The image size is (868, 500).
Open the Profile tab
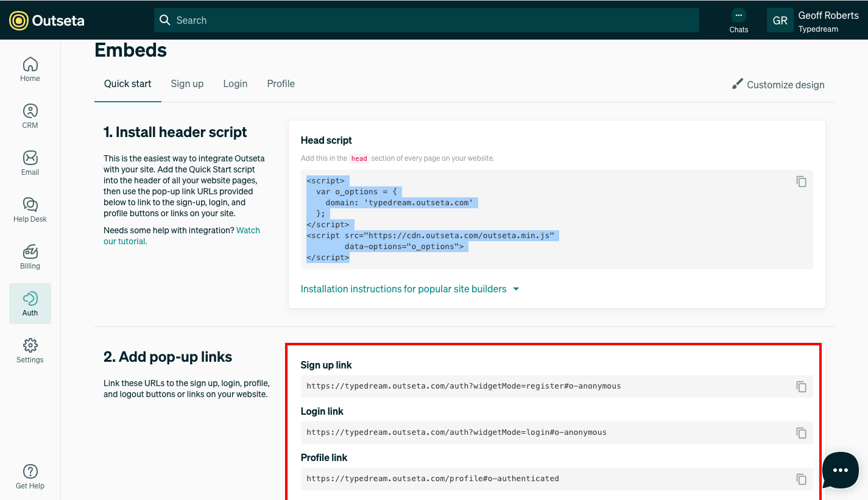[x=281, y=84]
